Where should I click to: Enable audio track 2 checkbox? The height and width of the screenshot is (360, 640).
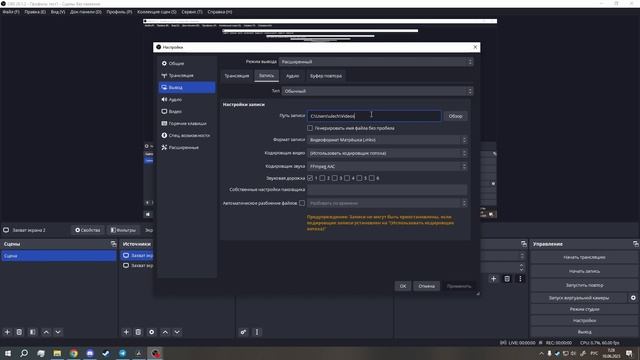[x=322, y=178]
